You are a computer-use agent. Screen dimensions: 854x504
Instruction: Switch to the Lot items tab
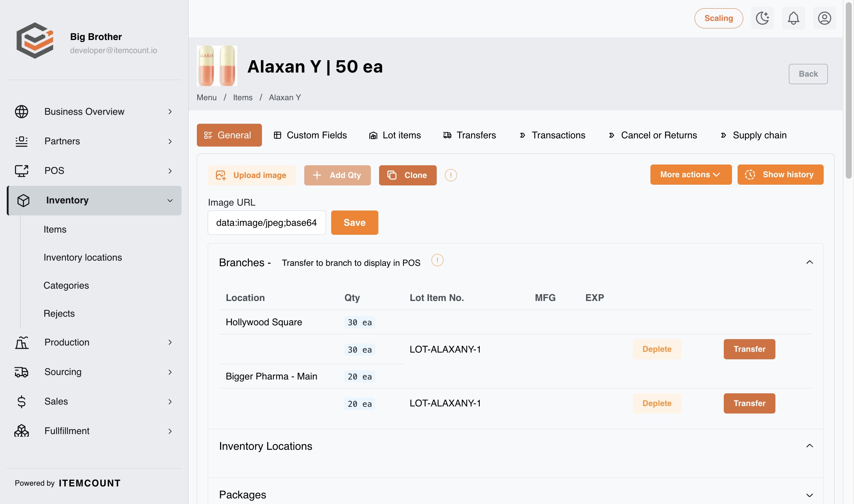(395, 135)
